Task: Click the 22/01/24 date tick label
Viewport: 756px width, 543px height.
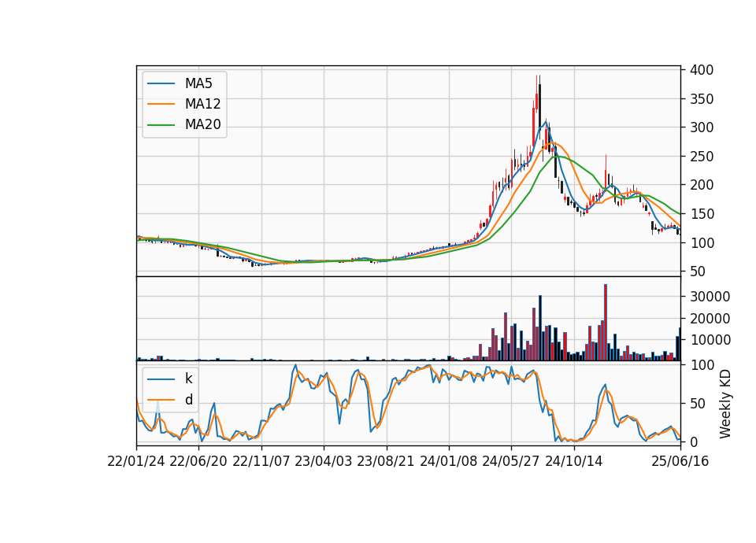Action: pos(136,462)
